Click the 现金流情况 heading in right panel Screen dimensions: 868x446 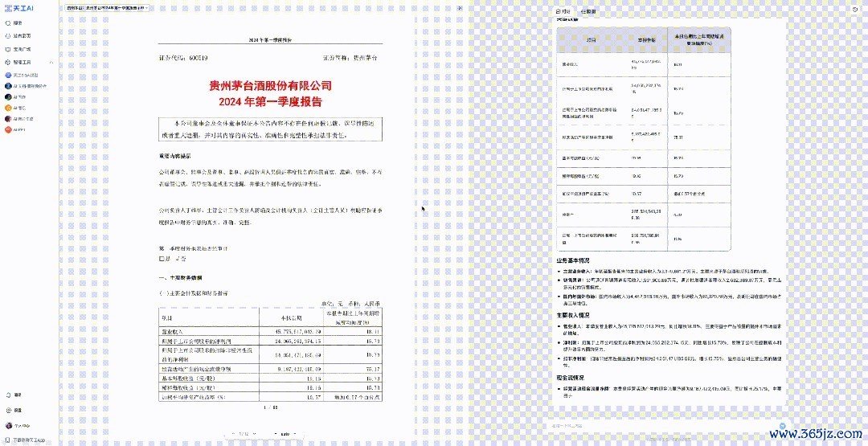pos(570,378)
